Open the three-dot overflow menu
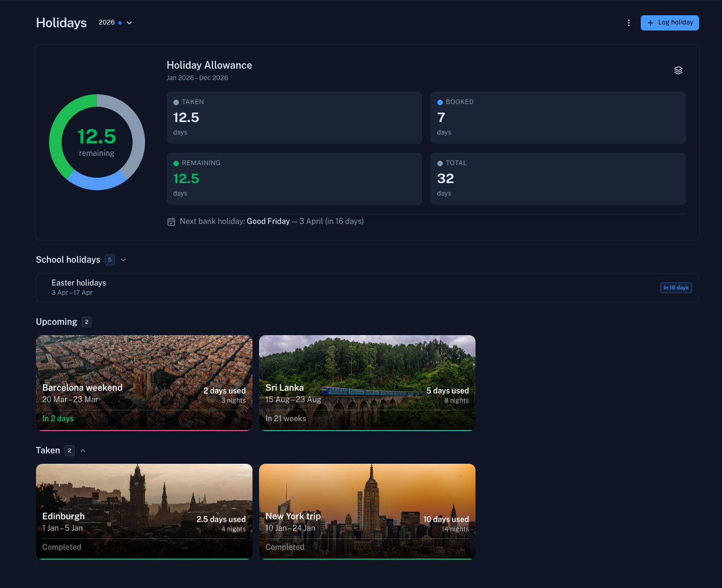Viewport: 722px width, 588px height. click(629, 23)
